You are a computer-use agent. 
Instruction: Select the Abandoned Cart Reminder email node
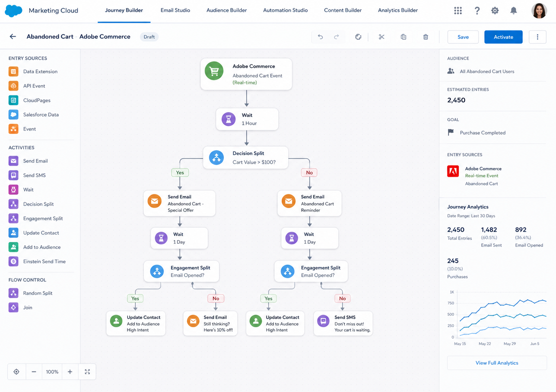click(x=309, y=203)
